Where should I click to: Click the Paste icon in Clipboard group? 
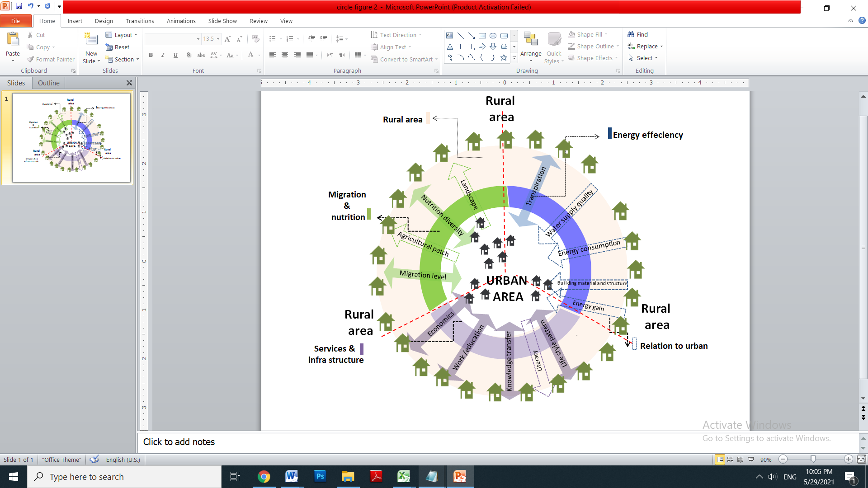click(13, 41)
